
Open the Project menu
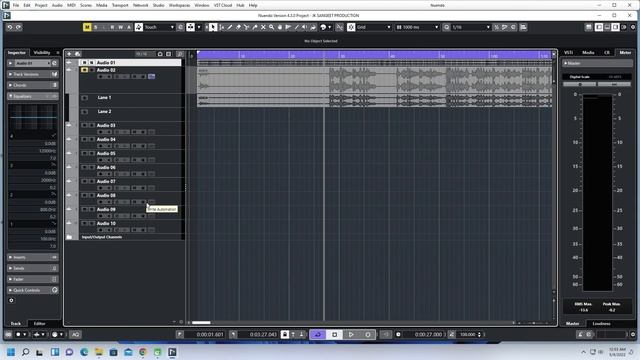pyautogui.click(x=41, y=5)
